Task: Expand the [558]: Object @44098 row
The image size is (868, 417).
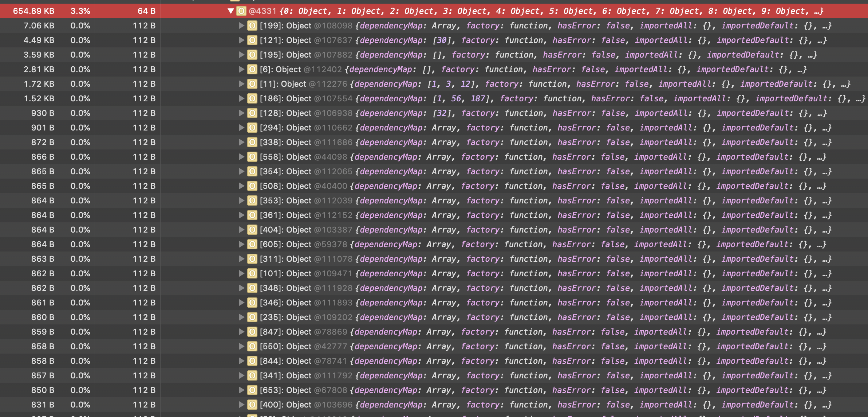Action: (241, 157)
